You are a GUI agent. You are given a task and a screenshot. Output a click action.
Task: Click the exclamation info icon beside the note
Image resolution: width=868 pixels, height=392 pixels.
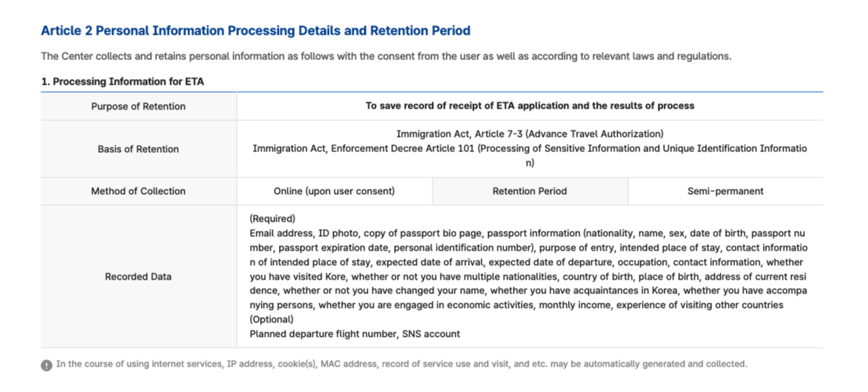point(46,365)
